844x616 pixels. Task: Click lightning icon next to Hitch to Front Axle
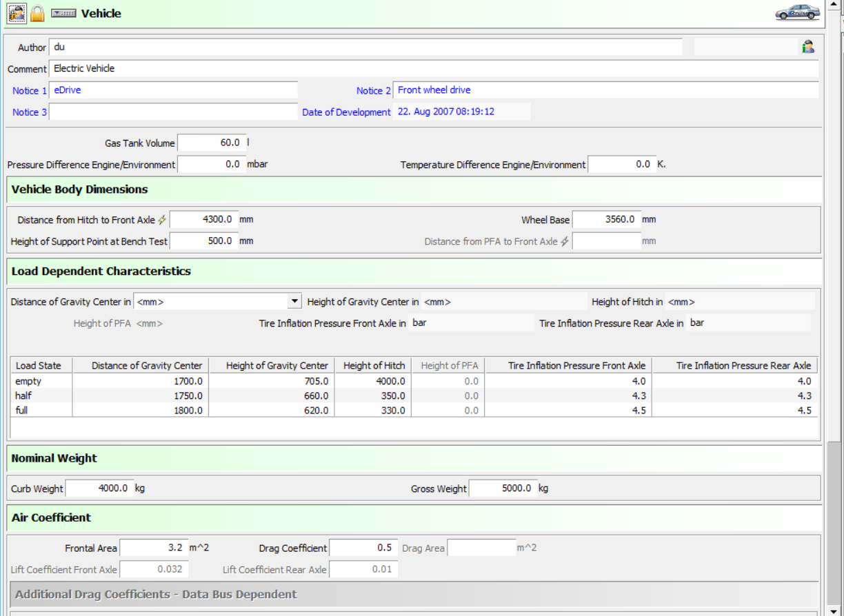[162, 220]
